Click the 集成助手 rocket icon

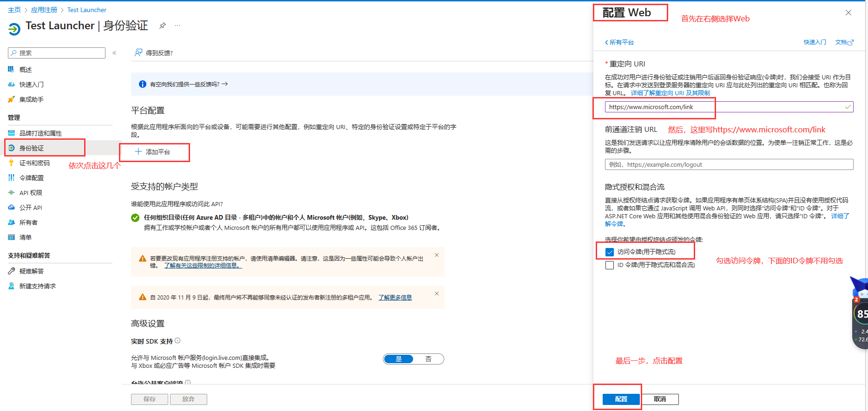click(x=11, y=99)
